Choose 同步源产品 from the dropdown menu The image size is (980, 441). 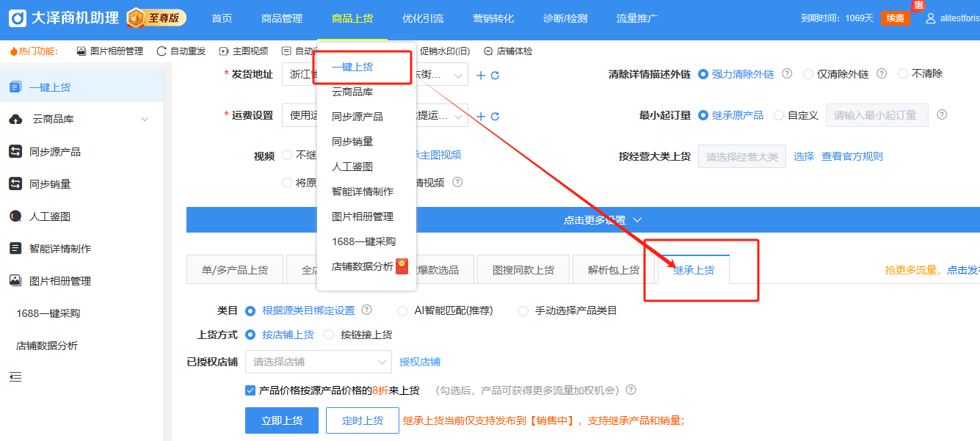357,117
